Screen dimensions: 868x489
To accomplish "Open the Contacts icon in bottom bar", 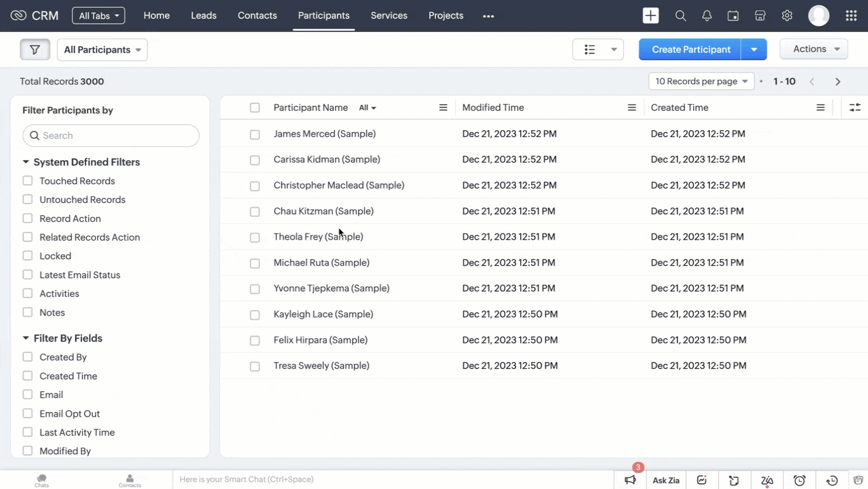I will point(130,480).
